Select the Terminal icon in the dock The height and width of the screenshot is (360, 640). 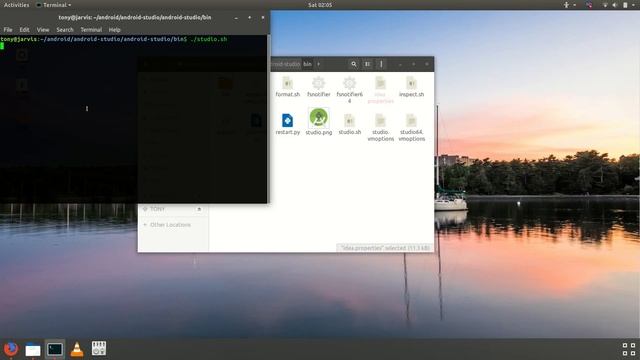coord(55,349)
